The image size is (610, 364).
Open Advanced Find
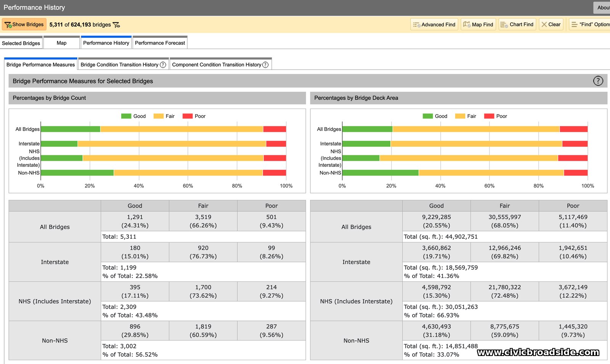point(434,24)
